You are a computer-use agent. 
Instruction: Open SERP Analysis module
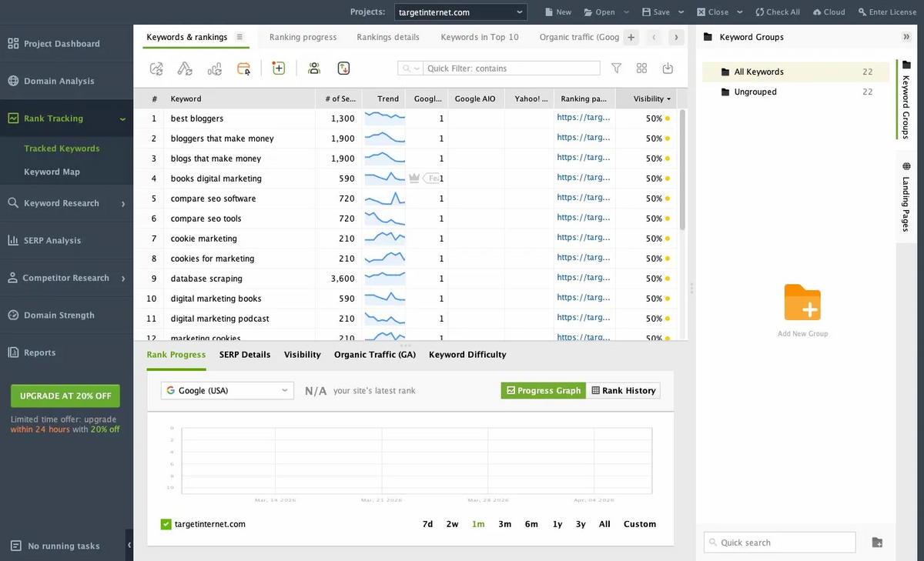[x=44, y=240]
